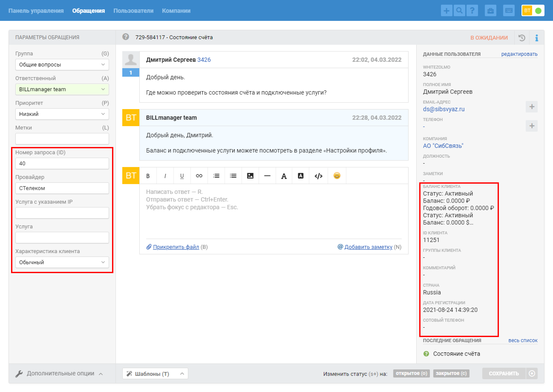Screen dimensions: 553x392
Task: Add phone number with plus button
Action: [x=531, y=126]
